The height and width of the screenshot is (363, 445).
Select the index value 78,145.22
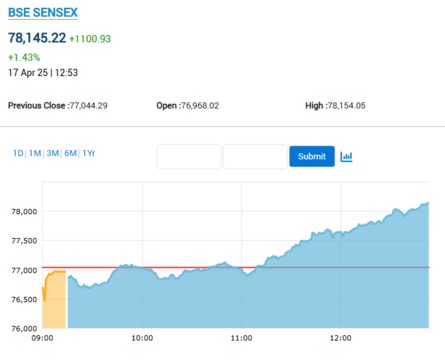37,38
